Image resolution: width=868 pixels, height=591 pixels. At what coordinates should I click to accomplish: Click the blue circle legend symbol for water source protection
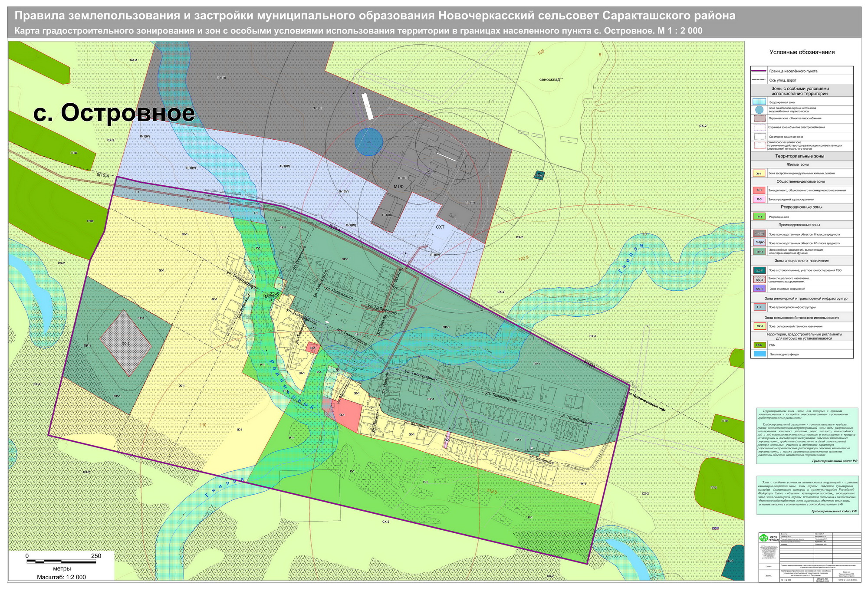pyautogui.click(x=759, y=110)
